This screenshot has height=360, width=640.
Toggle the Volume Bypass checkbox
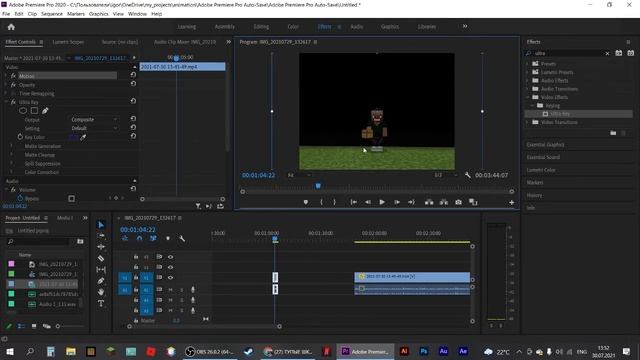(x=71, y=198)
